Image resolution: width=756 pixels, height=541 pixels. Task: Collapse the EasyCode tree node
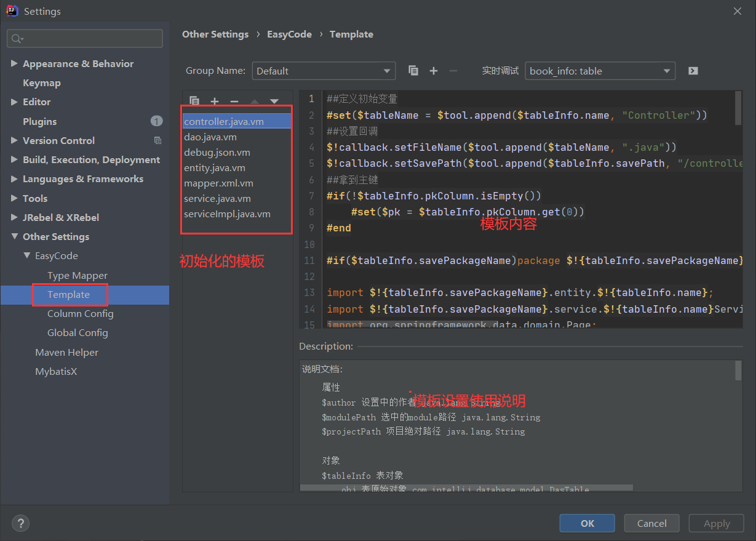tap(27, 256)
